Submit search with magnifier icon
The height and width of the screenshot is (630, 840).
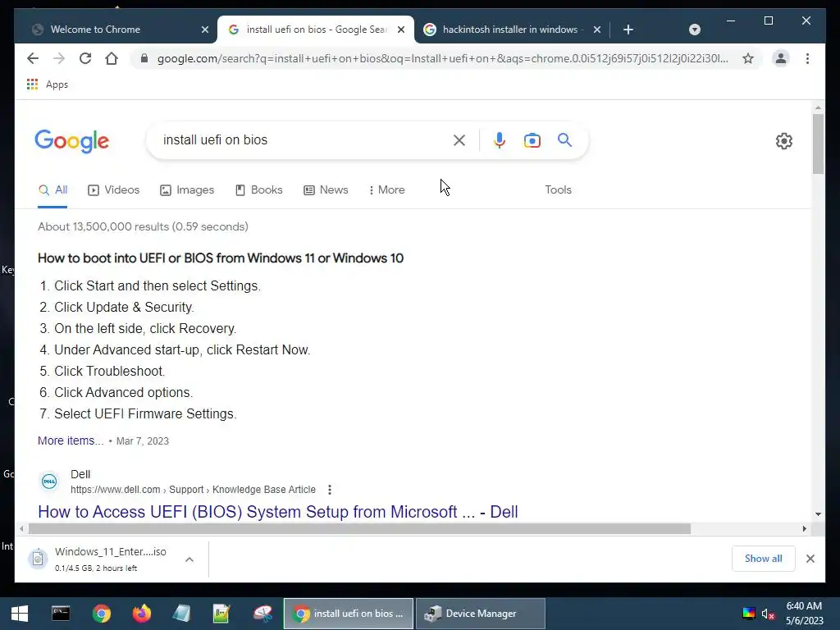point(564,140)
